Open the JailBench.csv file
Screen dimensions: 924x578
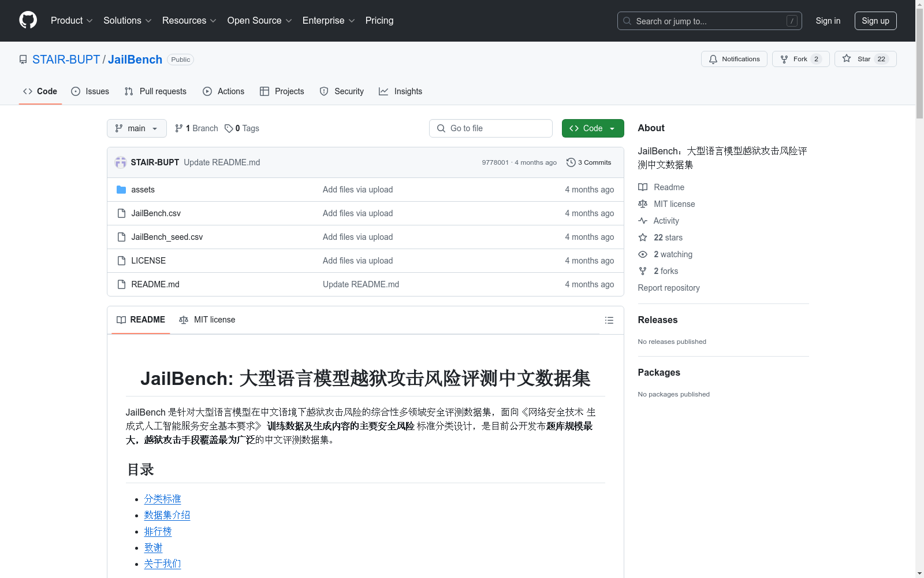(156, 213)
